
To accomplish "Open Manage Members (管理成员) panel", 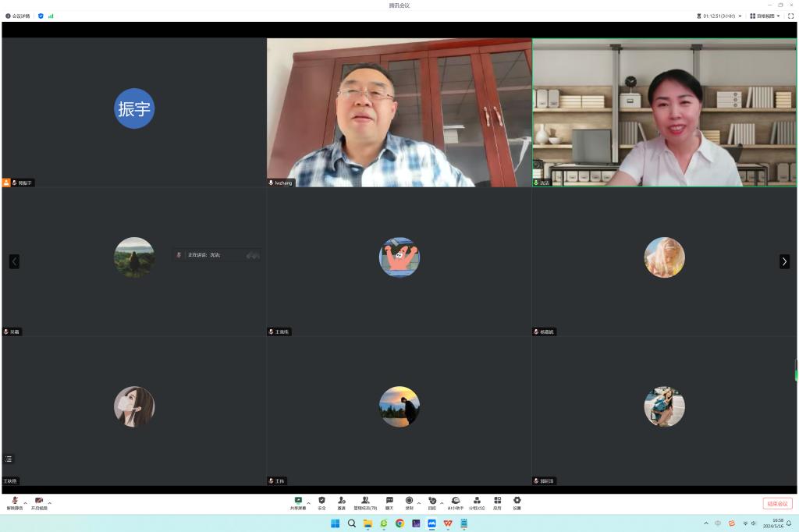I will (x=365, y=501).
